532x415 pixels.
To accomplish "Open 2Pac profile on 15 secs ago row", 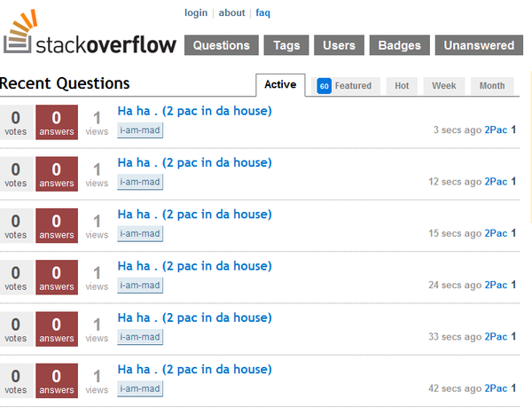I will (x=496, y=233).
